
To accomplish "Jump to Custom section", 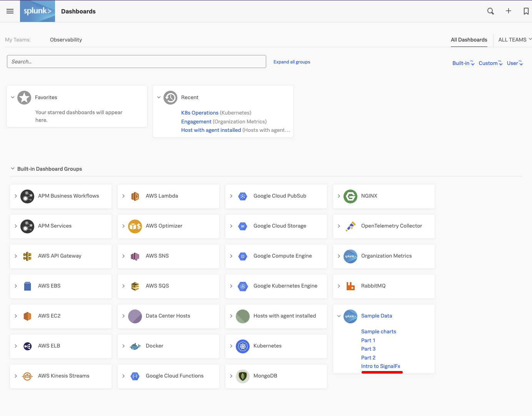I will coord(490,63).
